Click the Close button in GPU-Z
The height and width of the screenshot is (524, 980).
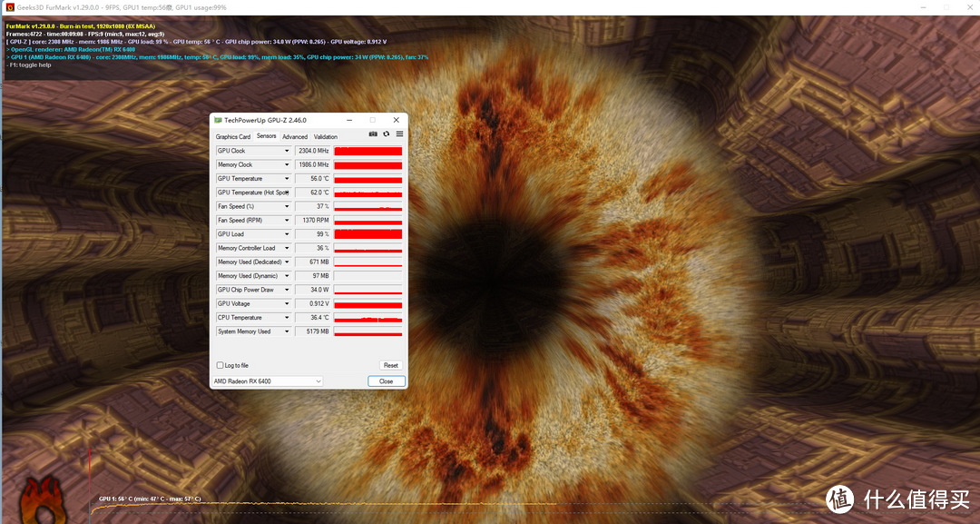[x=387, y=381]
